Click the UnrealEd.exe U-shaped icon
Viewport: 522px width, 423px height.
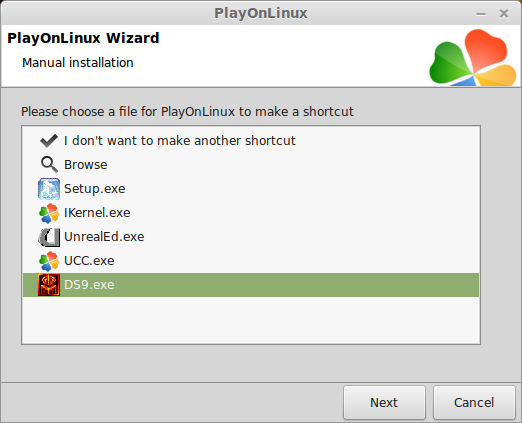pos(49,237)
